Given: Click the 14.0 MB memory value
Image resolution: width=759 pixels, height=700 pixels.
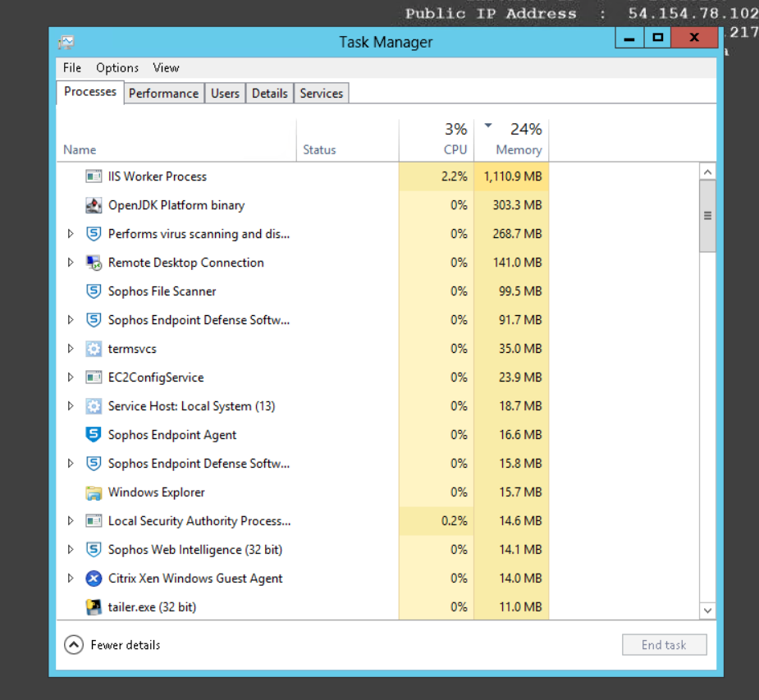Looking at the screenshot, I should tap(520, 579).
